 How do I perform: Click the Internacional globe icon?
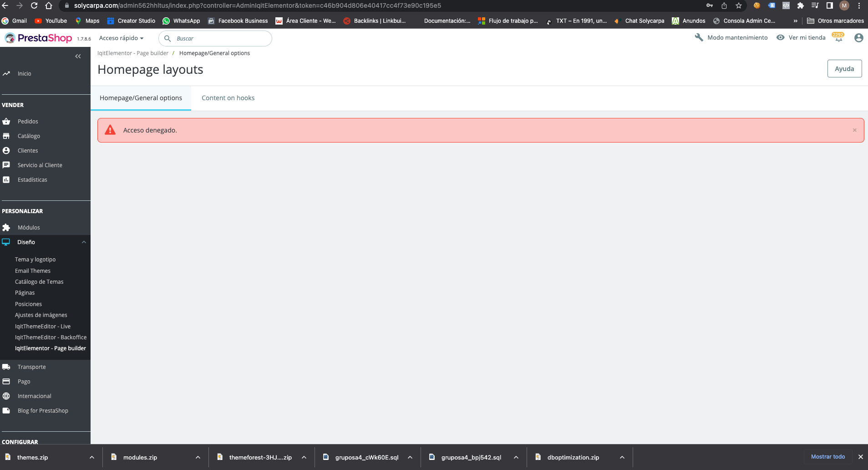point(6,396)
